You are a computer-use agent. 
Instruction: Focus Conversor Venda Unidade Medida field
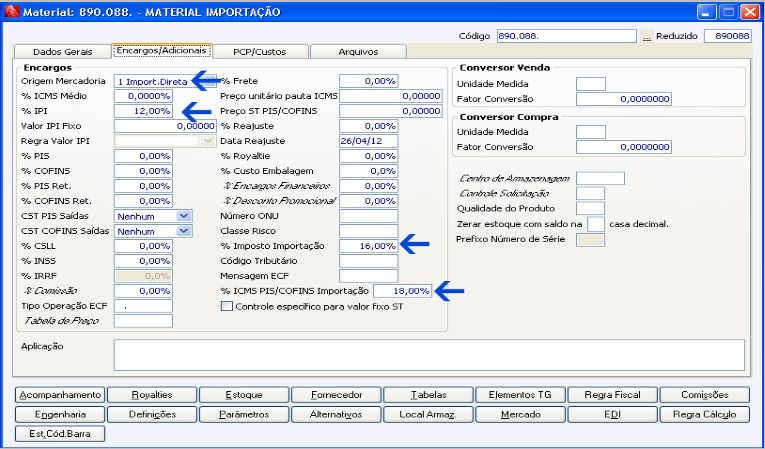click(x=591, y=84)
